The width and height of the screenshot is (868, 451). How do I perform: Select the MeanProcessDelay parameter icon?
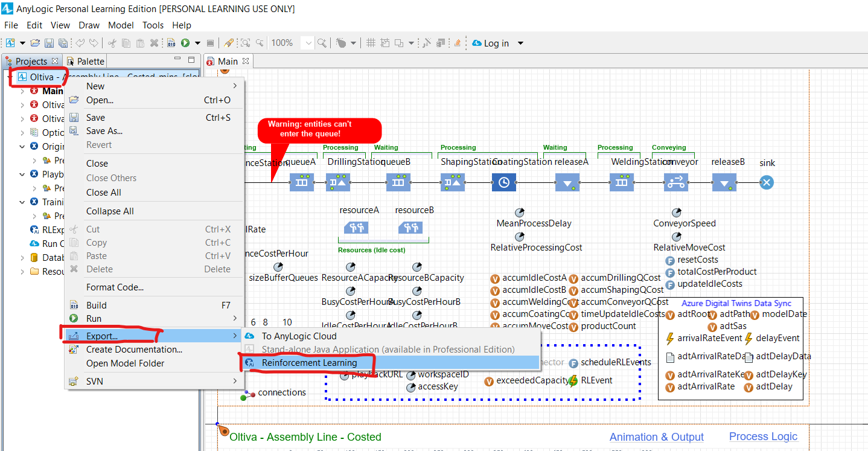click(x=519, y=213)
